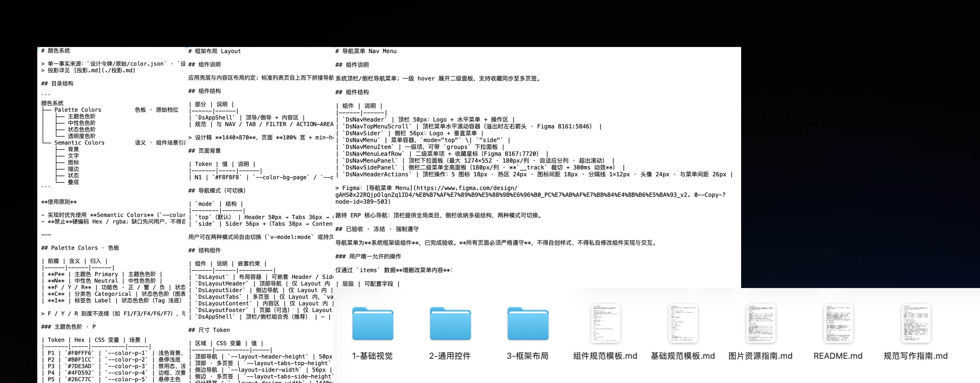Click the "# 导航菜单 Nav Menu" title
Screen dimensions: 980x383
[x=366, y=51]
